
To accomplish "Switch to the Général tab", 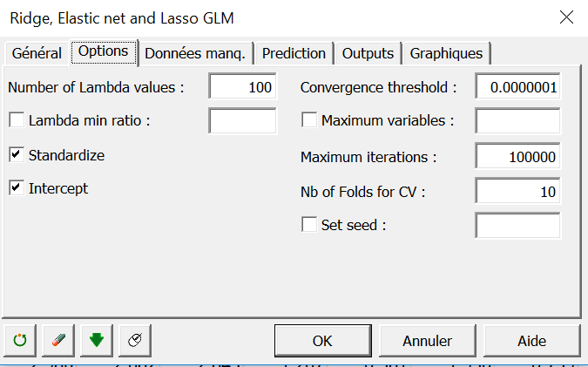I will [37, 53].
